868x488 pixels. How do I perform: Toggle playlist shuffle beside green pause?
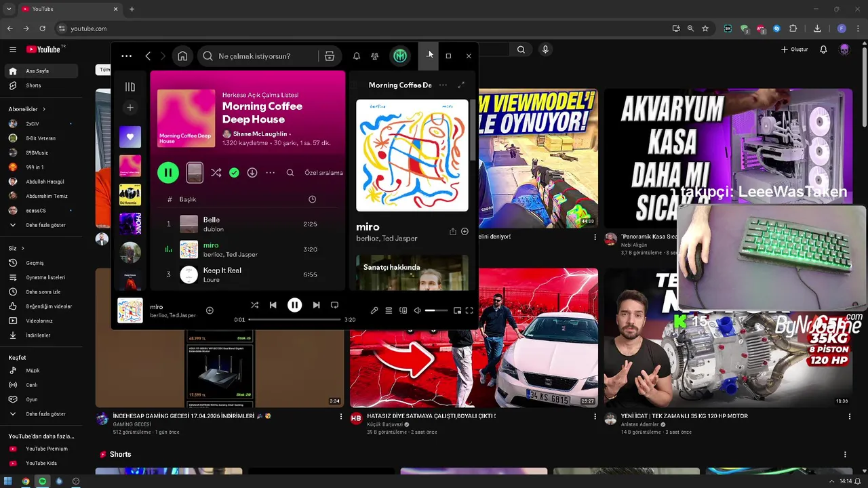pos(216,173)
